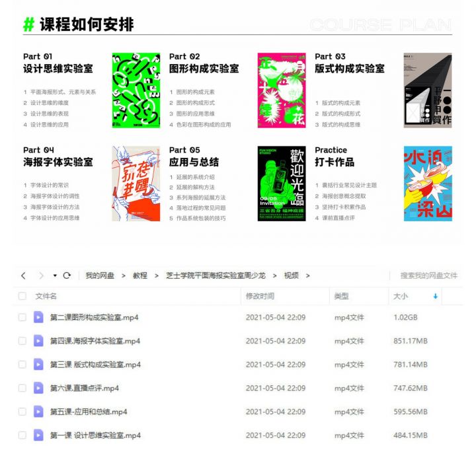Click the 图形构成实验室 heading
476x465 pixels.
coord(204,69)
